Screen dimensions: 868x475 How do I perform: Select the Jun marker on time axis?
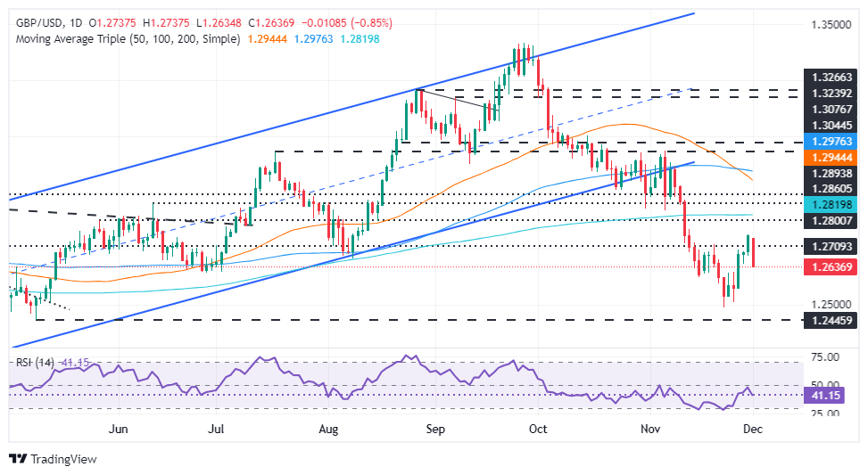(118, 429)
